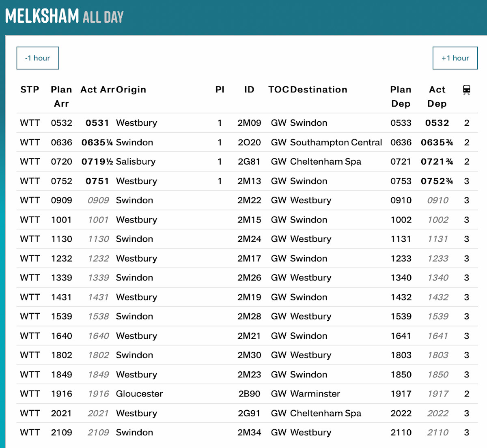Screen dimensions: 487x448
Task: Click the Melksham All Day page title
Action: point(64,17)
